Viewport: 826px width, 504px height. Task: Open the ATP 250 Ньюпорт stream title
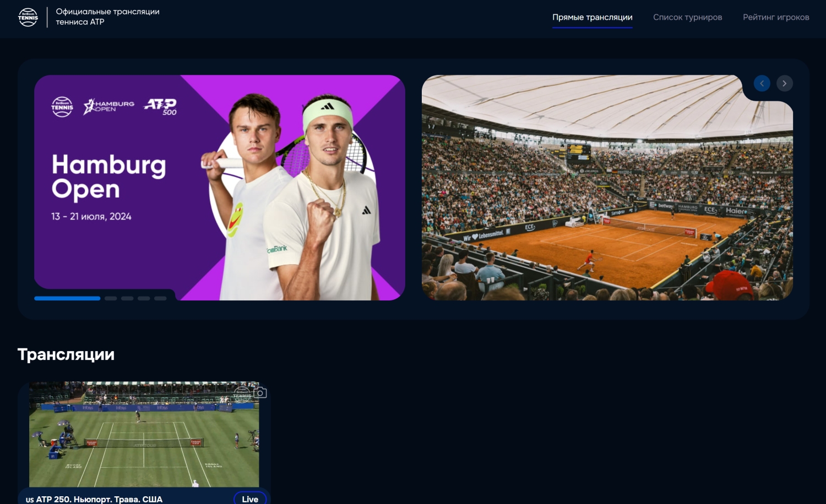tap(94, 499)
